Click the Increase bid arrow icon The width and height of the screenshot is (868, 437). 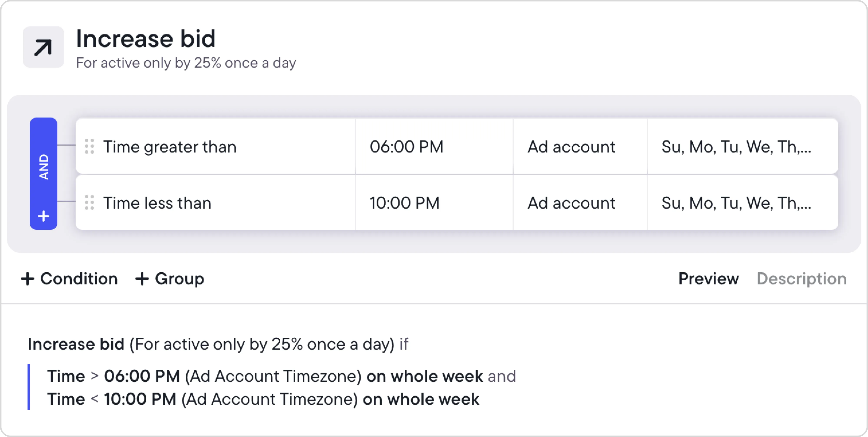point(43,47)
